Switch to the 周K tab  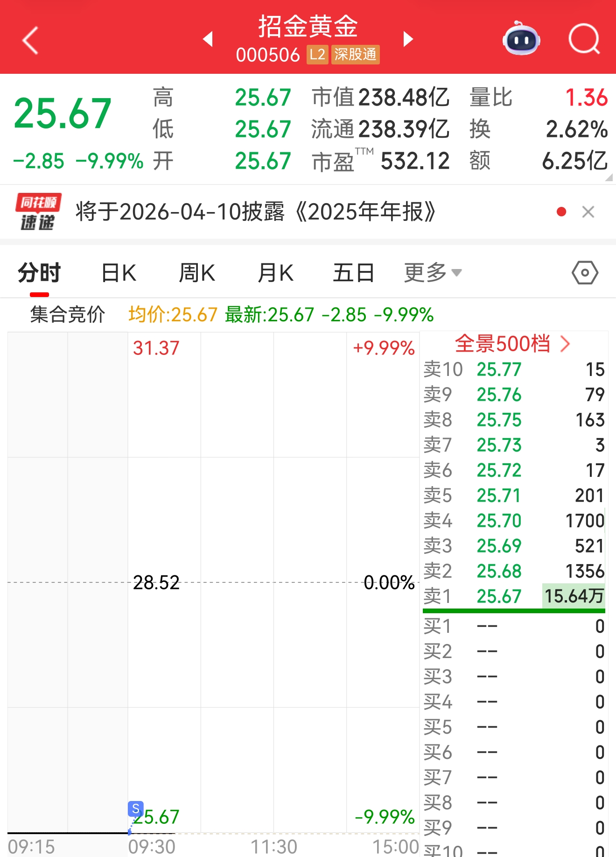197,273
